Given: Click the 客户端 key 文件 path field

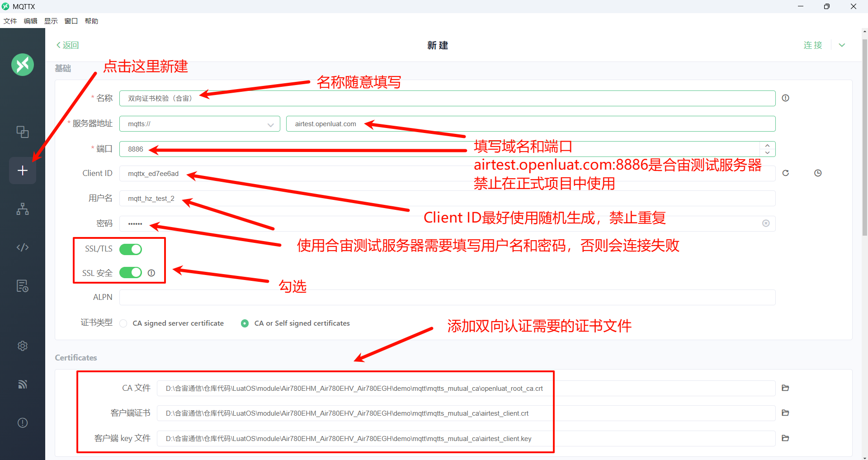Looking at the screenshot, I should (466, 439).
